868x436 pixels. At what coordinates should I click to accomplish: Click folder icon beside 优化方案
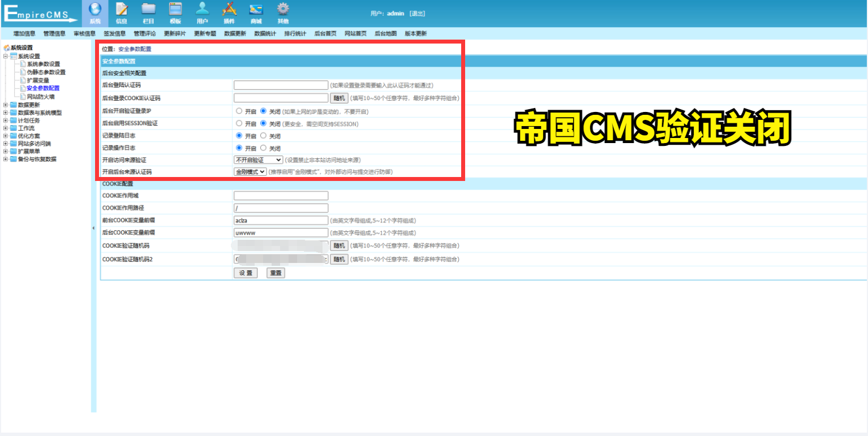click(x=14, y=136)
